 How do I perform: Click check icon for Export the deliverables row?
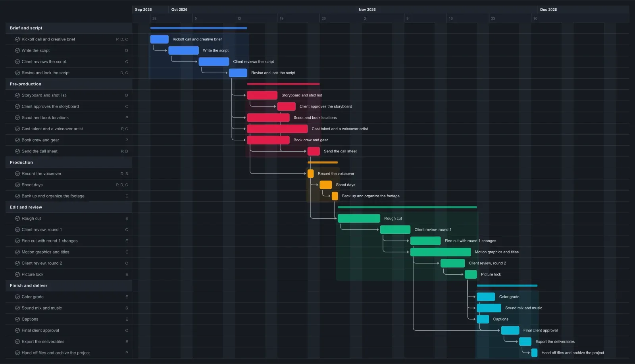(17, 342)
